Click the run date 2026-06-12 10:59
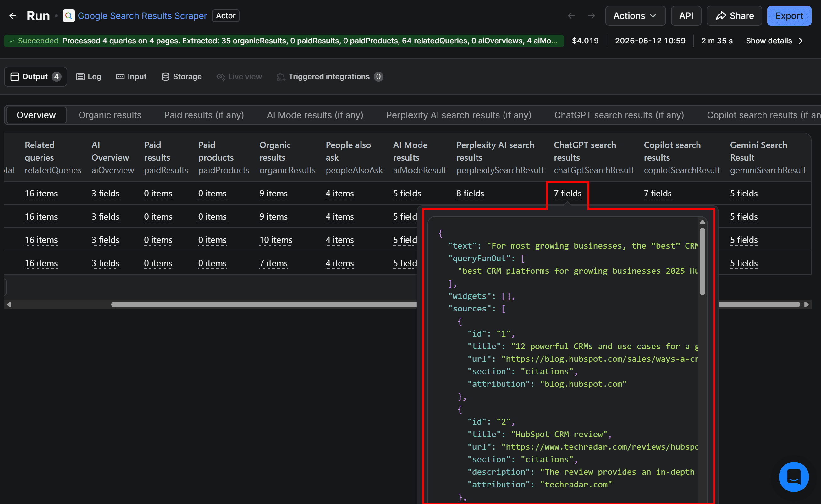 [x=650, y=41]
